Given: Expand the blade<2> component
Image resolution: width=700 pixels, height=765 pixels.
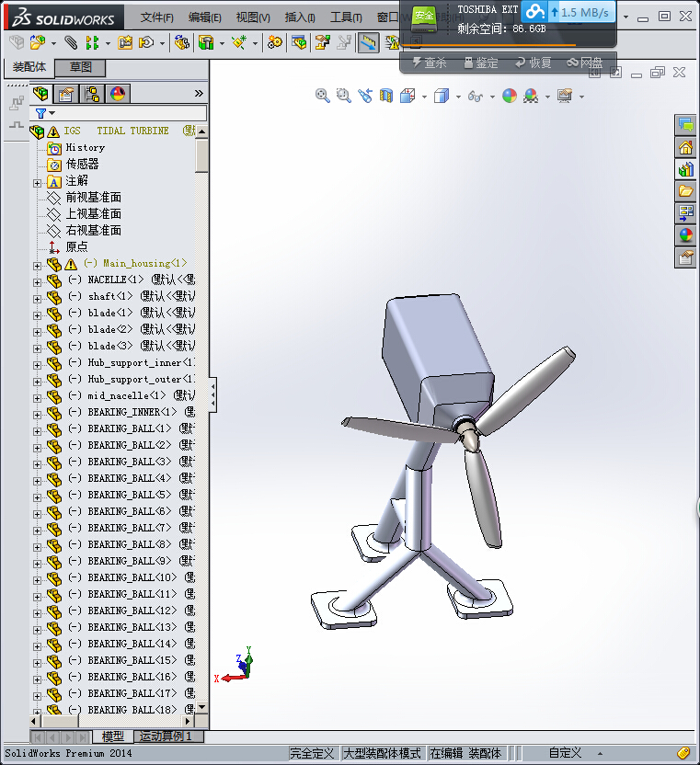Looking at the screenshot, I should point(37,332).
